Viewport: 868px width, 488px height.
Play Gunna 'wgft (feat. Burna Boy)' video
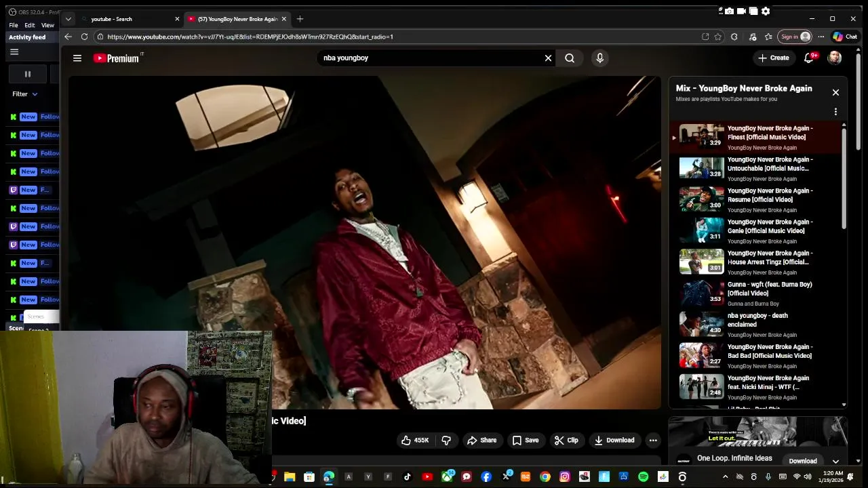click(x=757, y=293)
